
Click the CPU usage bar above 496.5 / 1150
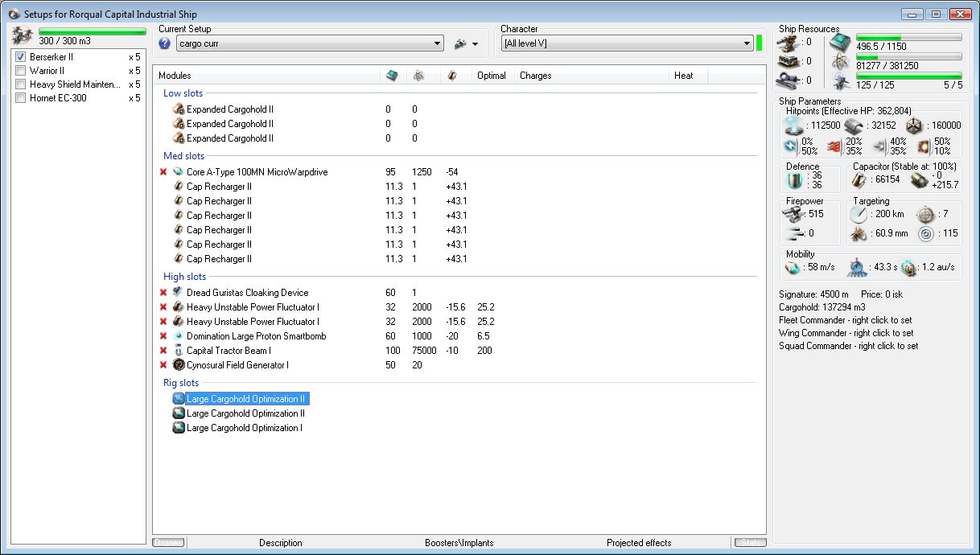click(908, 37)
